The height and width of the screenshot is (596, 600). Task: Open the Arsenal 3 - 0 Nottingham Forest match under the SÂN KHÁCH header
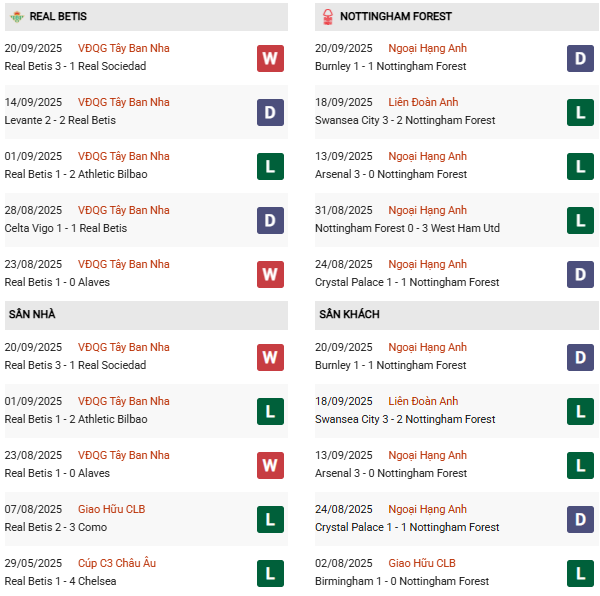pos(390,473)
